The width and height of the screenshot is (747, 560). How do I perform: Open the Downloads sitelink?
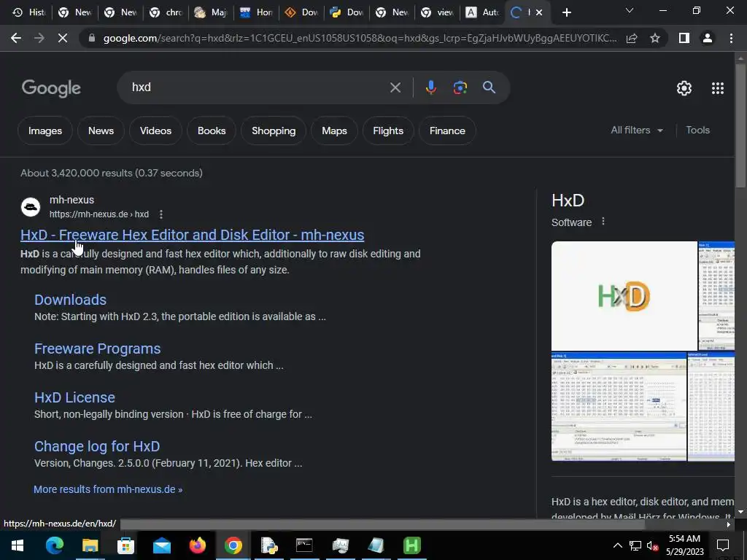click(x=71, y=300)
